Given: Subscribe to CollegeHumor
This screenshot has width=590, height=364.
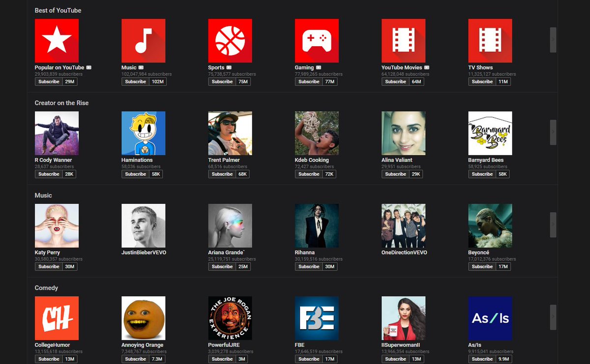Looking at the screenshot, I should (x=49, y=359).
